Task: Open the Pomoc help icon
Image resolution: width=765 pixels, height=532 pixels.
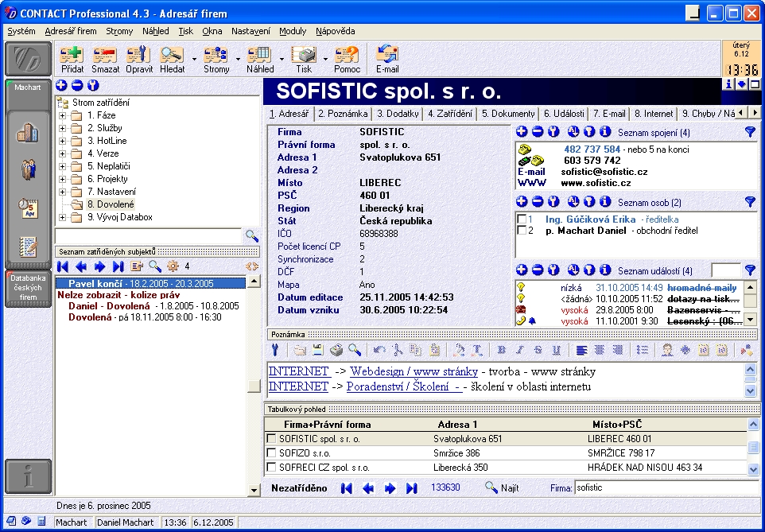Action: [347, 56]
